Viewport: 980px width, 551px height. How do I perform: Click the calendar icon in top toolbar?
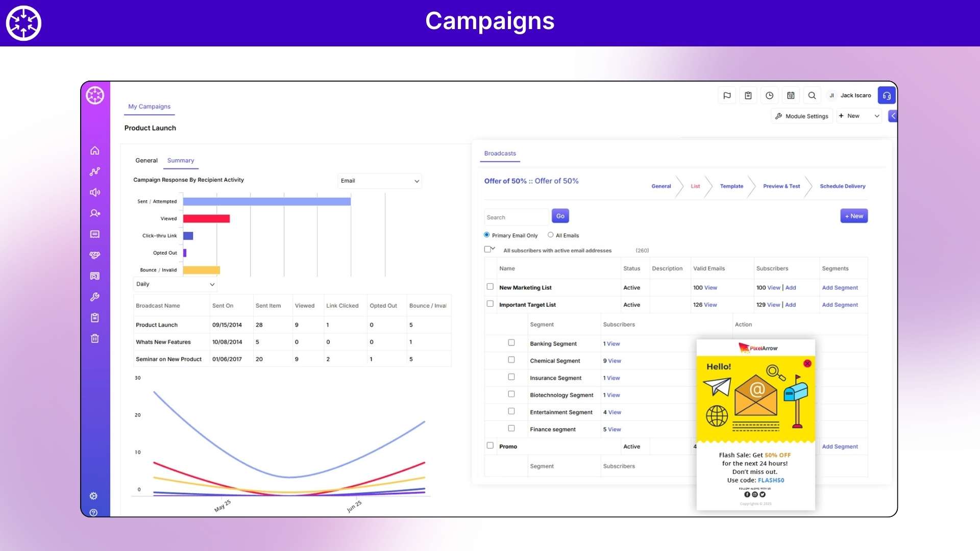[x=791, y=95]
